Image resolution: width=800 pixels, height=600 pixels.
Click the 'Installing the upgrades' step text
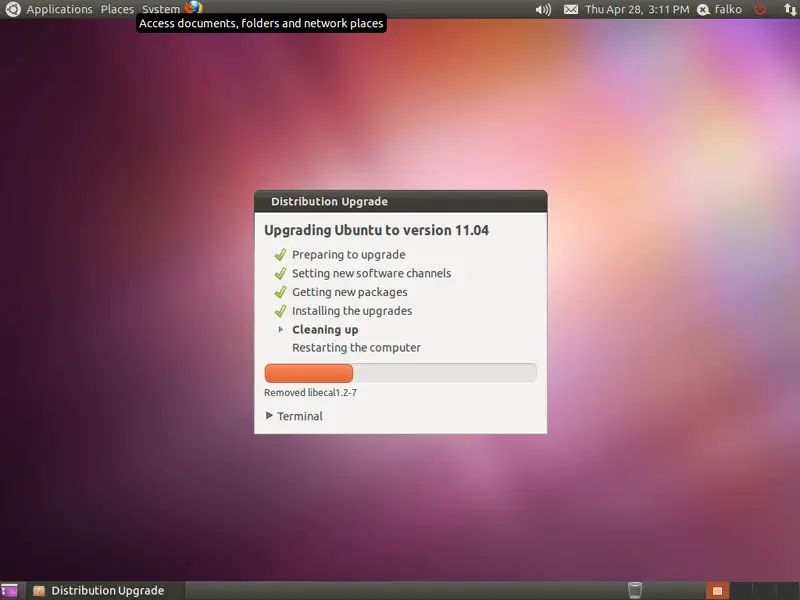pos(352,311)
